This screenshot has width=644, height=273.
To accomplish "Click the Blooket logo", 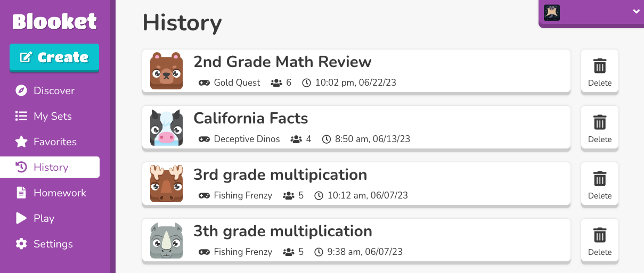I will coord(54,21).
